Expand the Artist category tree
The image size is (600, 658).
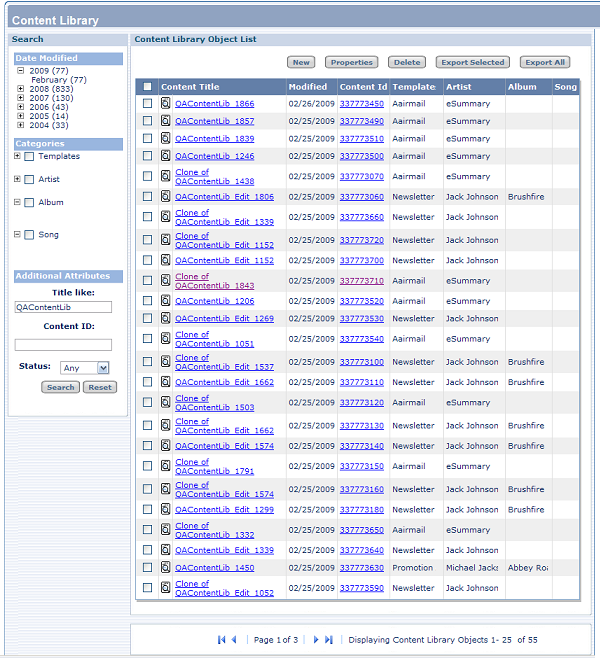(17, 179)
